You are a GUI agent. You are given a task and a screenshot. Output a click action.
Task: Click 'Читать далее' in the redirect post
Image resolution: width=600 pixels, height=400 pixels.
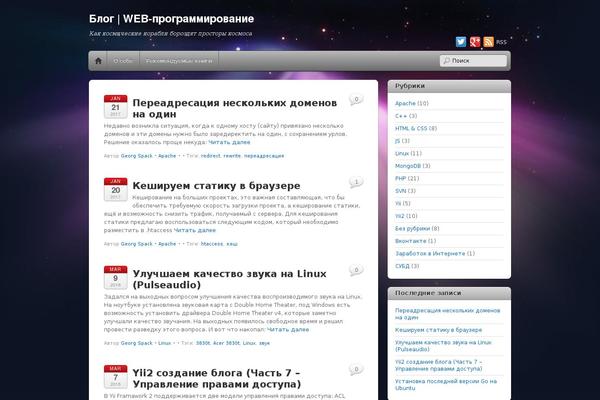click(x=229, y=142)
